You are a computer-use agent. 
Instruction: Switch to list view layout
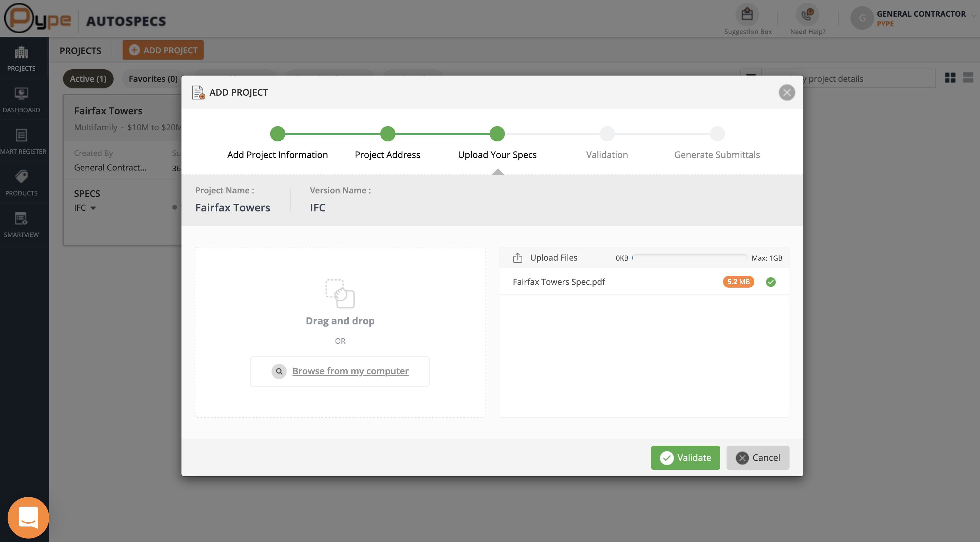(968, 78)
